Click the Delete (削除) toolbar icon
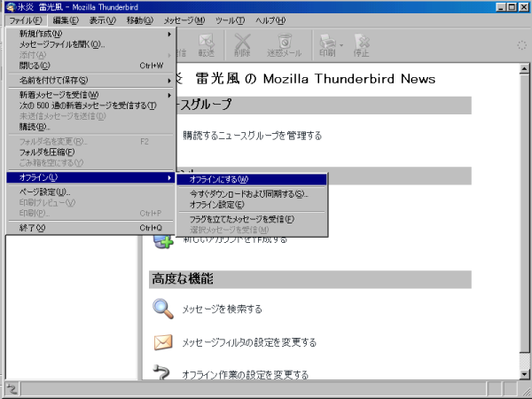Image resolution: width=532 pixels, height=399 pixels. (242, 45)
